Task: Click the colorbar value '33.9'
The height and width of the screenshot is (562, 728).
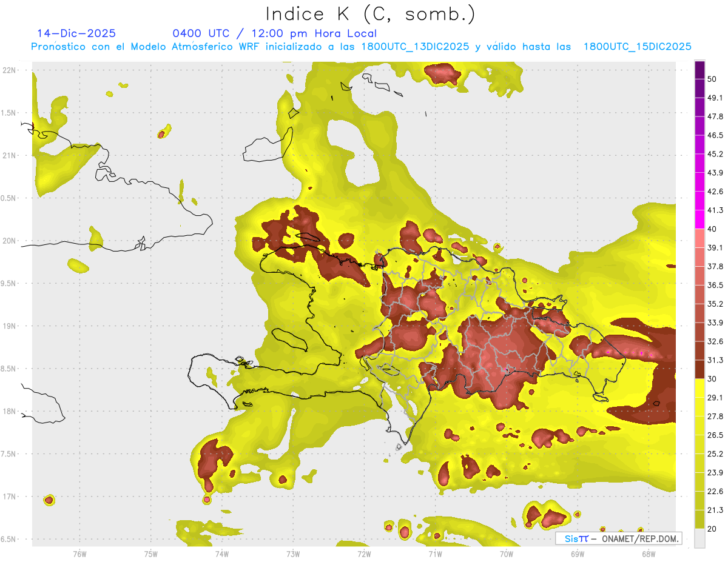Action: (715, 323)
